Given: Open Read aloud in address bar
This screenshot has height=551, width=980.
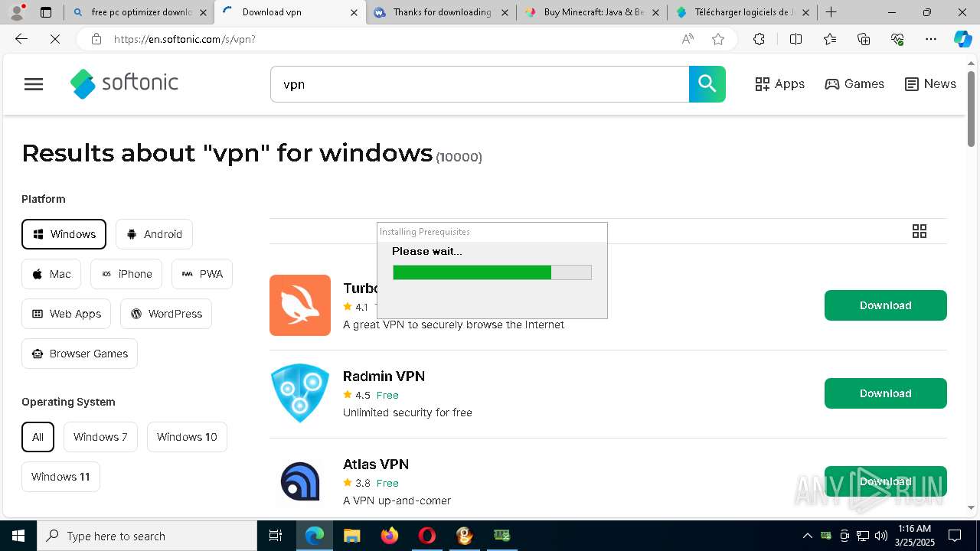Looking at the screenshot, I should point(688,39).
